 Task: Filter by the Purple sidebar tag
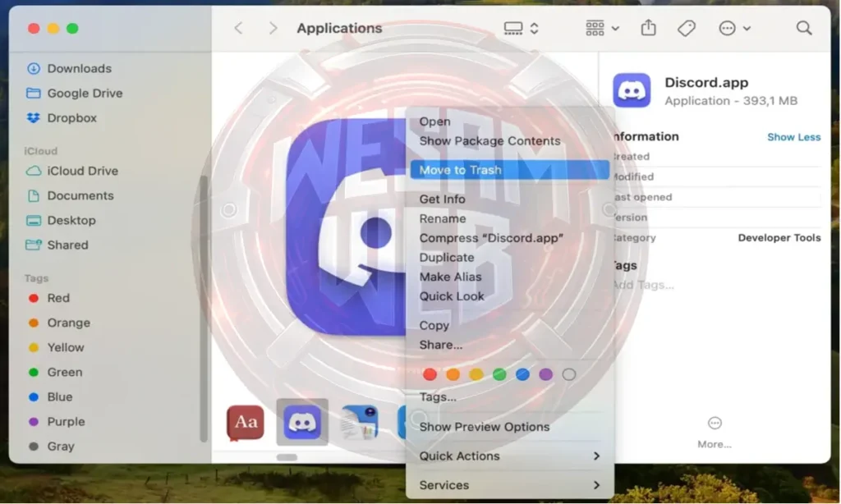57,421
